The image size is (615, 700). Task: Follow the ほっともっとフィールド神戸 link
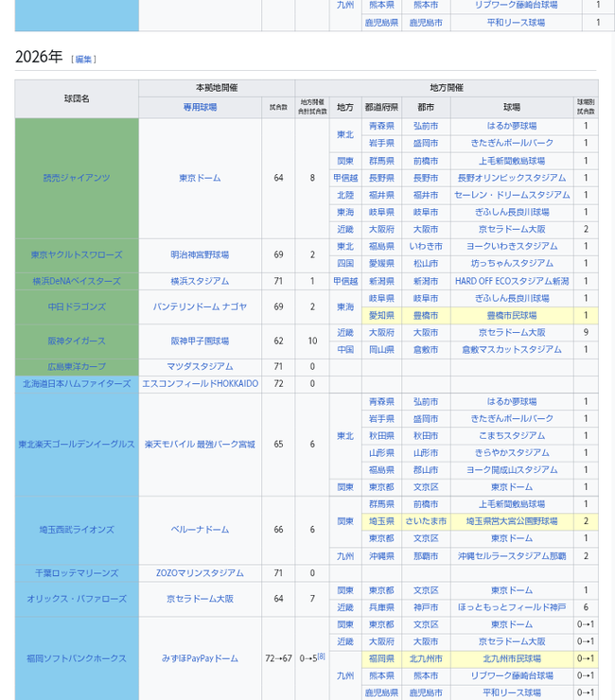click(x=512, y=607)
